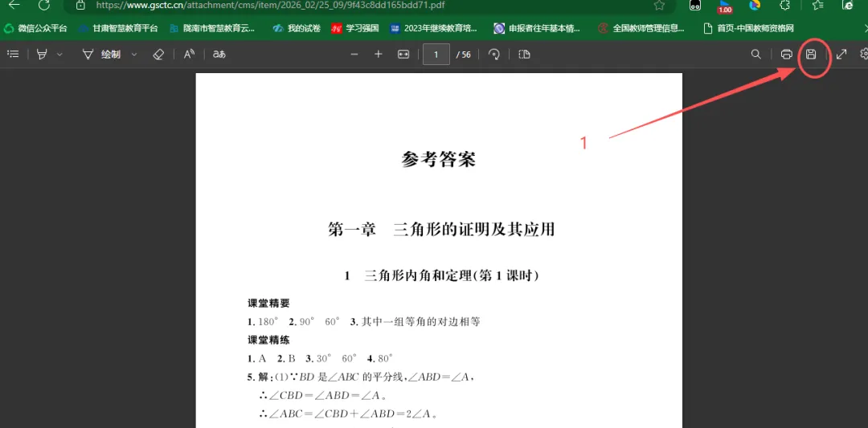Open the 陇南市智慧教育云 bookmark
This screenshot has width=868, height=428.
click(212, 28)
